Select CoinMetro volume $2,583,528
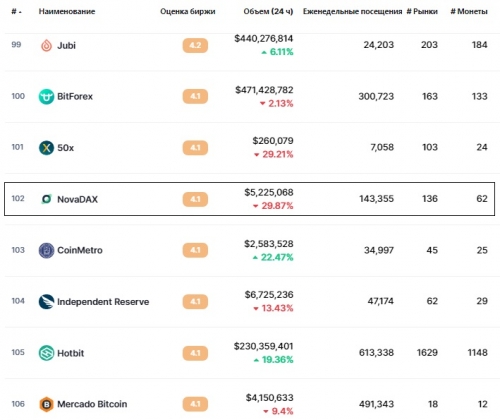 pos(269,244)
